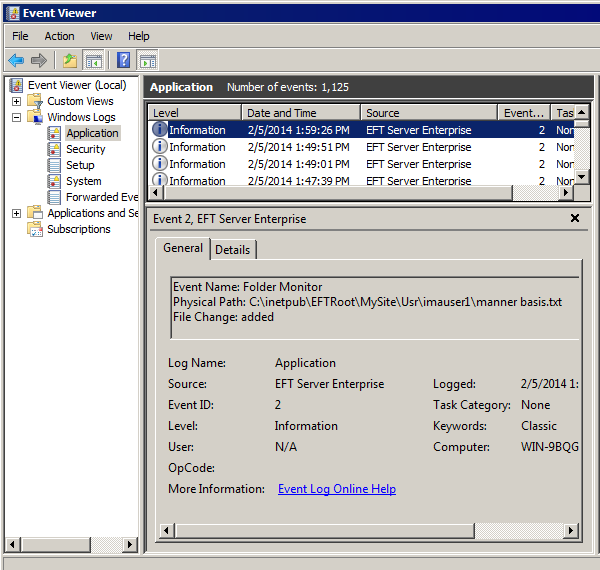
Task: Open the Setup log node
Action: pyautogui.click(x=80, y=165)
